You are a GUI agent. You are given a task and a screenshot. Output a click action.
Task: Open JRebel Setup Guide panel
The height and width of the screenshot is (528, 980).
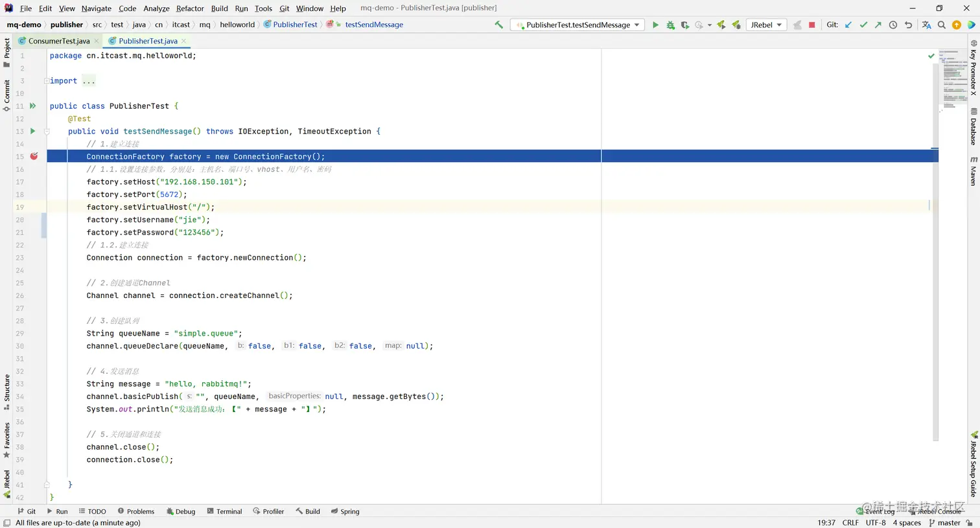(x=974, y=465)
